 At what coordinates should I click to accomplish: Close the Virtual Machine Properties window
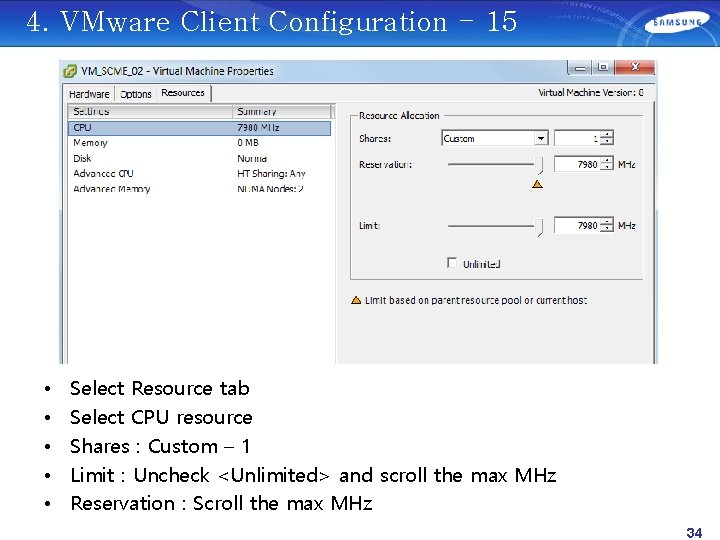[635, 68]
